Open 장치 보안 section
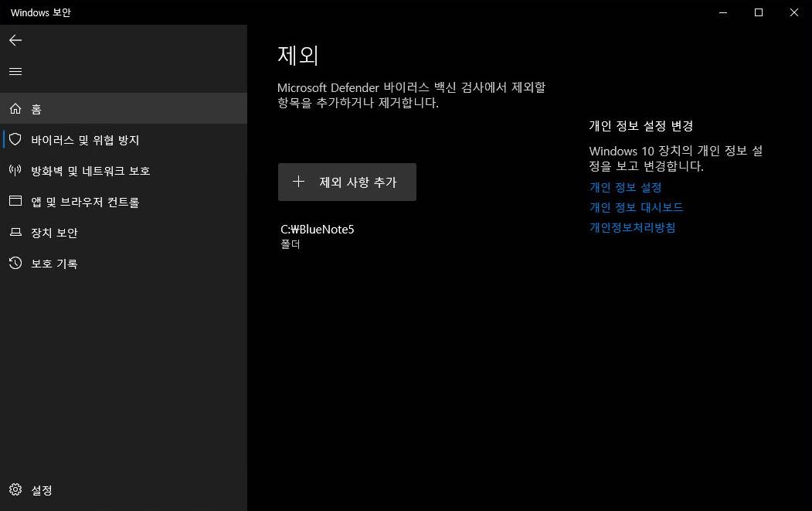Image resolution: width=812 pixels, height=511 pixels. click(x=124, y=232)
